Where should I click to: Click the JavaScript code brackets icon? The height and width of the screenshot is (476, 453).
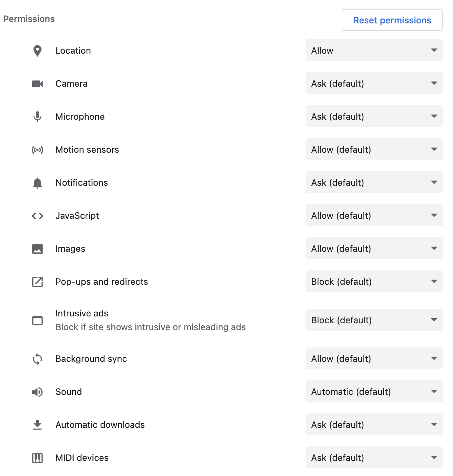click(x=37, y=216)
